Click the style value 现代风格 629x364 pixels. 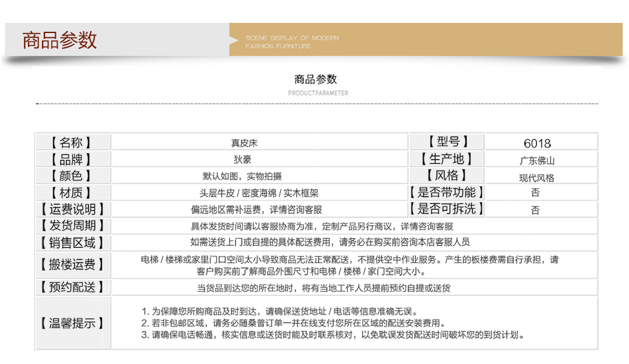coord(536,178)
